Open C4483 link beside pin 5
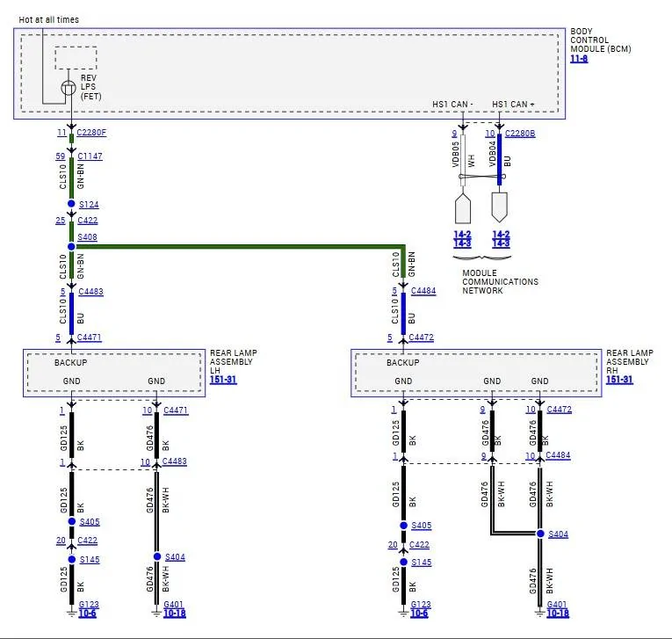This screenshot has width=672, height=639. (90, 292)
